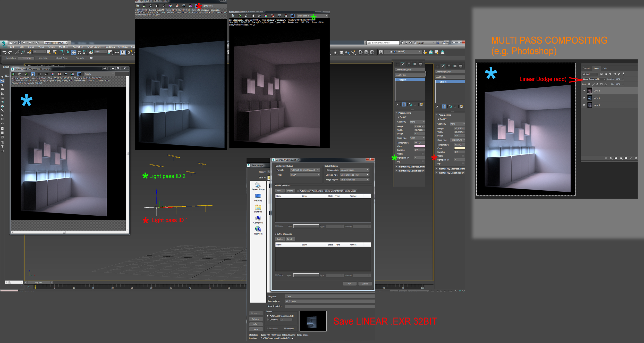The height and width of the screenshot is (343, 644).
Task: Select Automatic (Recommended) gamma radio button
Action: 268,316
